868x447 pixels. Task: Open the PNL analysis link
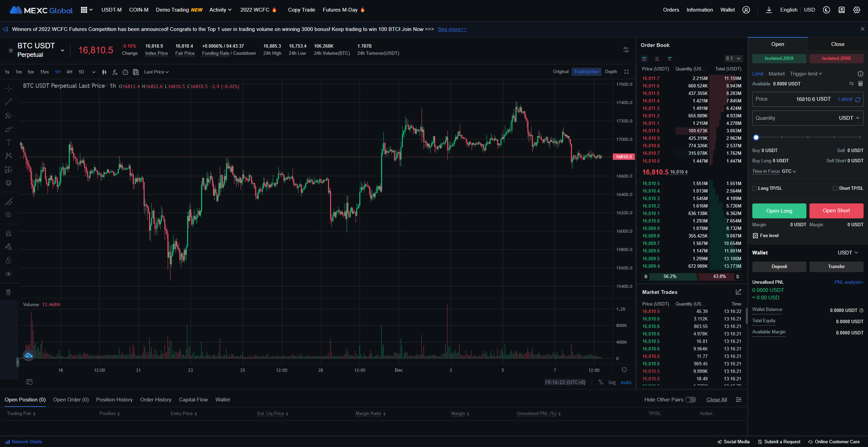(849, 282)
